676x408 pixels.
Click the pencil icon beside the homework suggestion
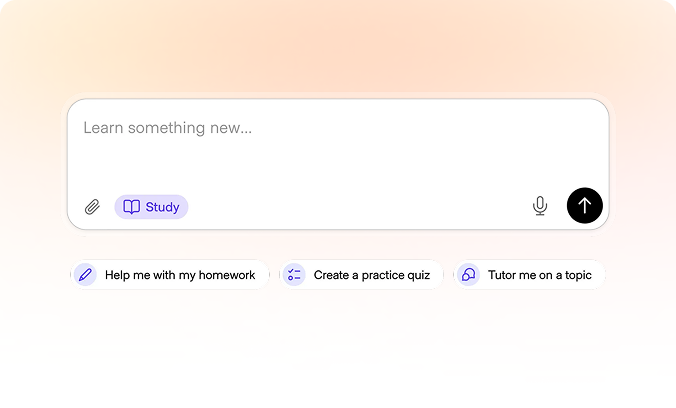coord(85,275)
